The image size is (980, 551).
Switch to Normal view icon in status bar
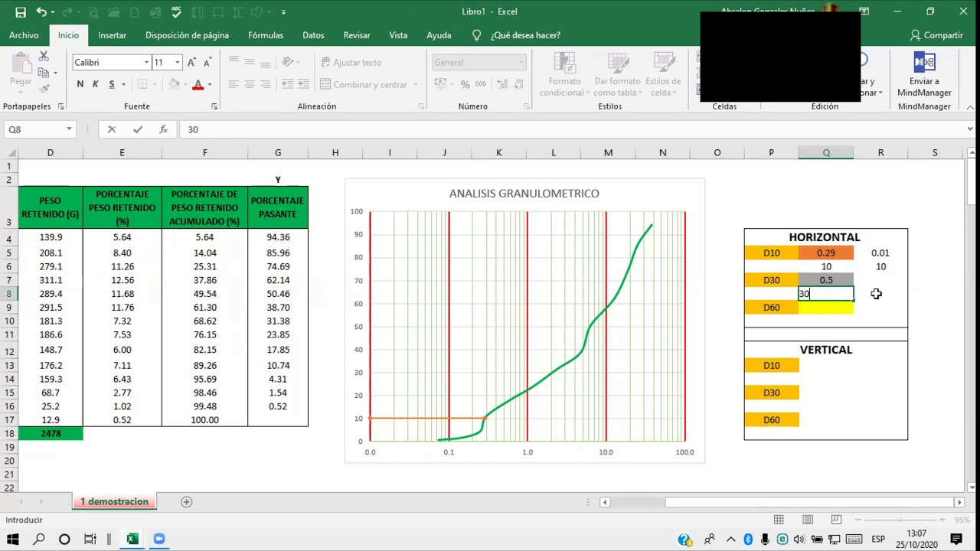(x=779, y=520)
